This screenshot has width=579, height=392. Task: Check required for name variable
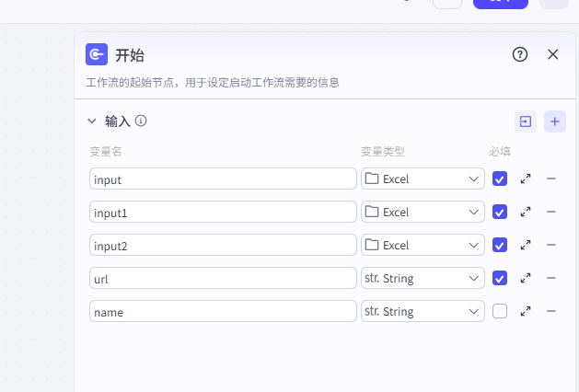(500, 311)
